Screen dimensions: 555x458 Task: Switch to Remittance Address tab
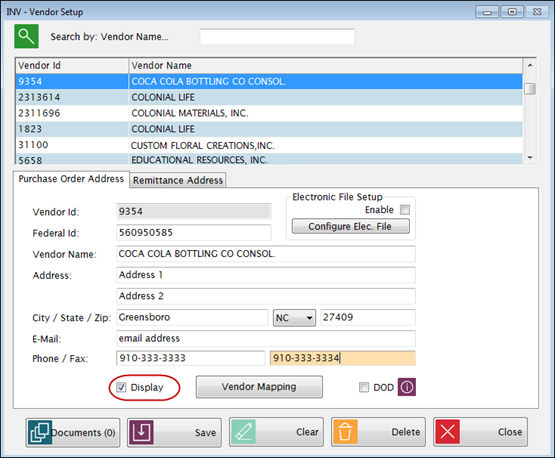pyautogui.click(x=178, y=180)
